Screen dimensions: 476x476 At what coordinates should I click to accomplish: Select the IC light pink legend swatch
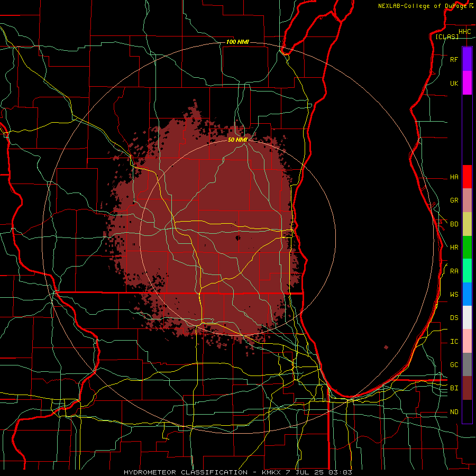[x=467, y=341]
